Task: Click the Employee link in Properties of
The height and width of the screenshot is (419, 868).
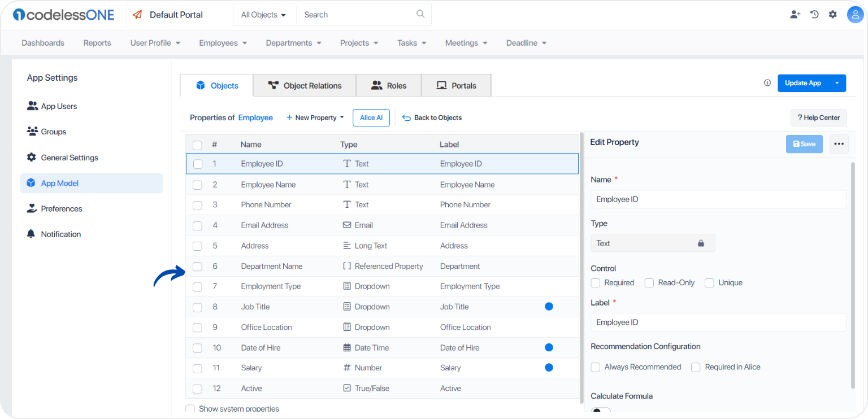Action: pyautogui.click(x=255, y=117)
